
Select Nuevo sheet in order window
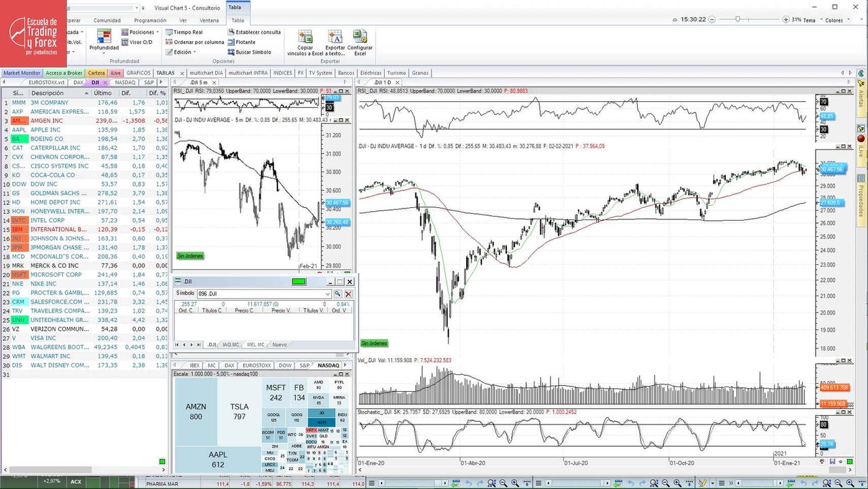tap(279, 345)
